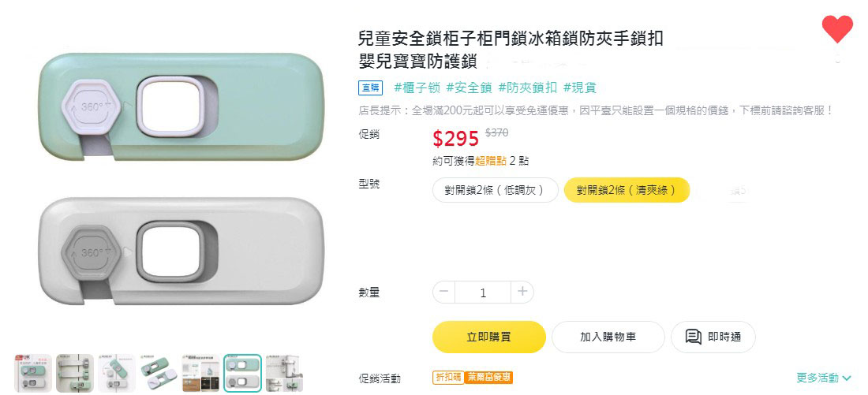Click the red heart favorite icon
Screen dimensions: 868x395
click(837, 29)
